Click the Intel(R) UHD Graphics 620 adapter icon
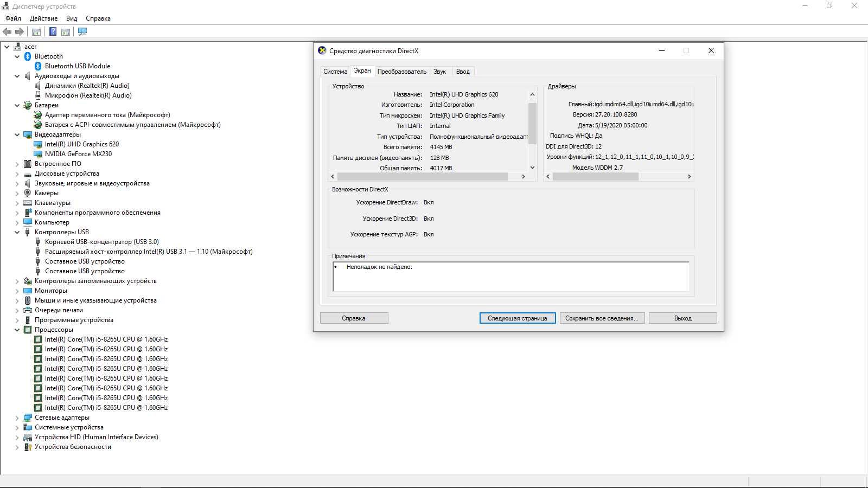The image size is (868, 488). (x=38, y=144)
